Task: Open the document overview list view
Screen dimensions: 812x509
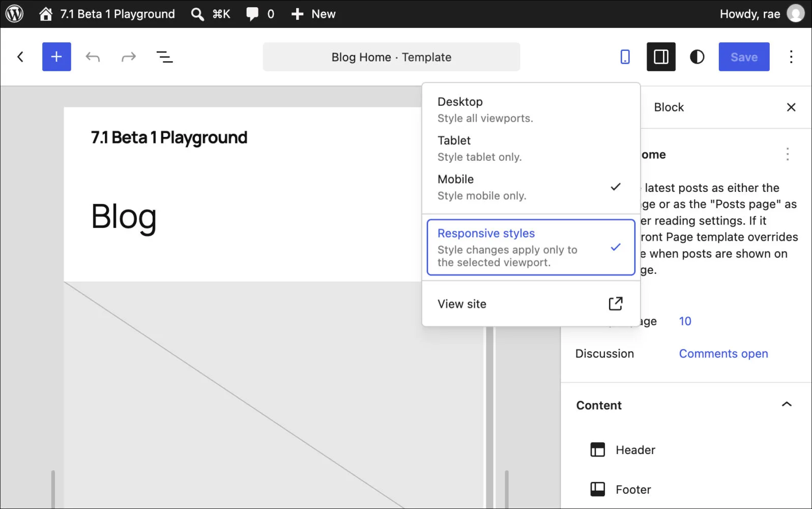Action: point(165,56)
